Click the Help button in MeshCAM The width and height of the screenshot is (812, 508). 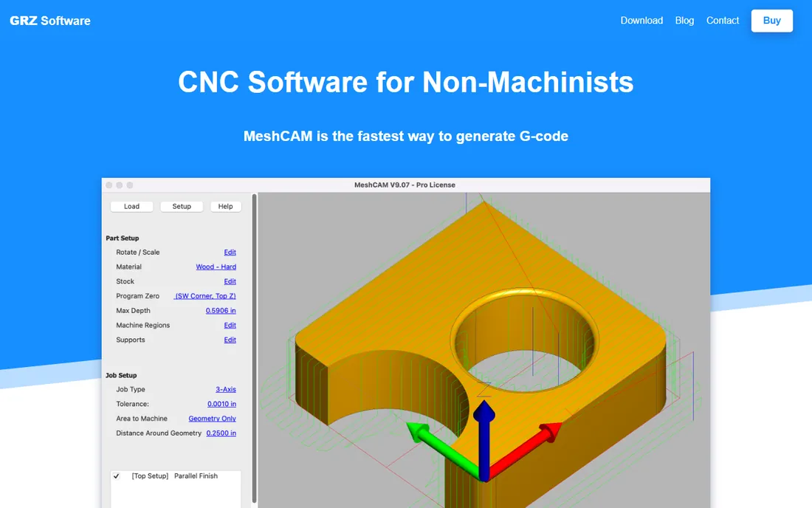pos(225,206)
